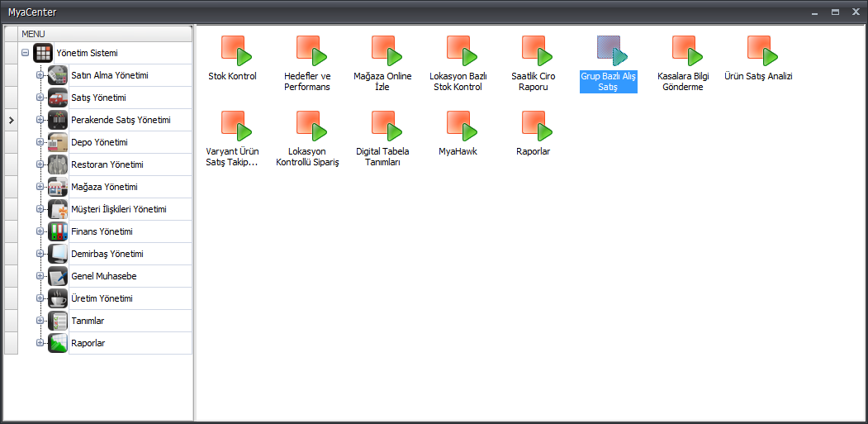Expand the Satın Alma Yönetimi node

click(40, 75)
